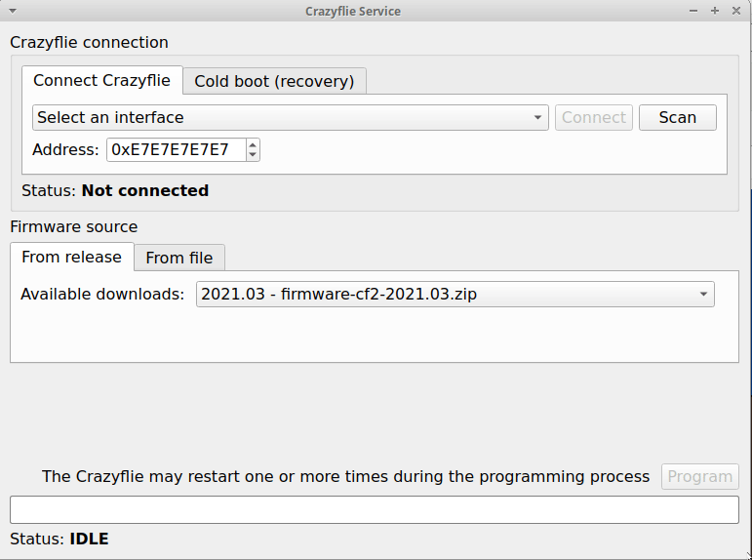This screenshot has height=560, width=752.
Task: Expand the Select an interface dropdown
Action: (x=290, y=118)
